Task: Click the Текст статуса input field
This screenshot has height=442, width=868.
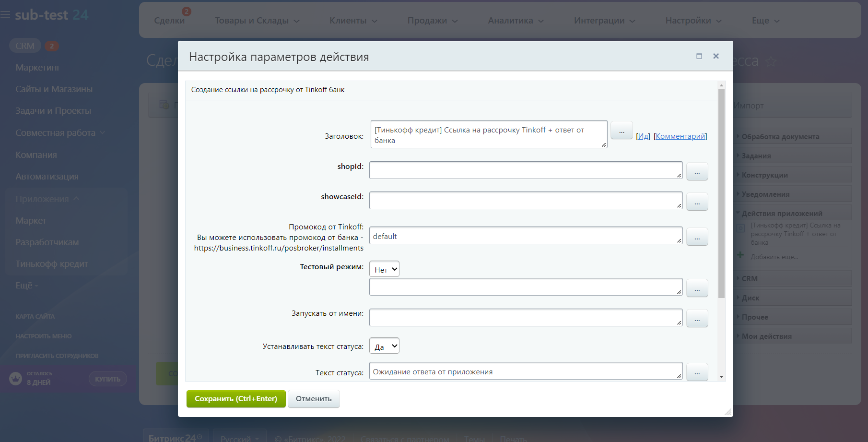Action: pyautogui.click(x=525, y=371)
